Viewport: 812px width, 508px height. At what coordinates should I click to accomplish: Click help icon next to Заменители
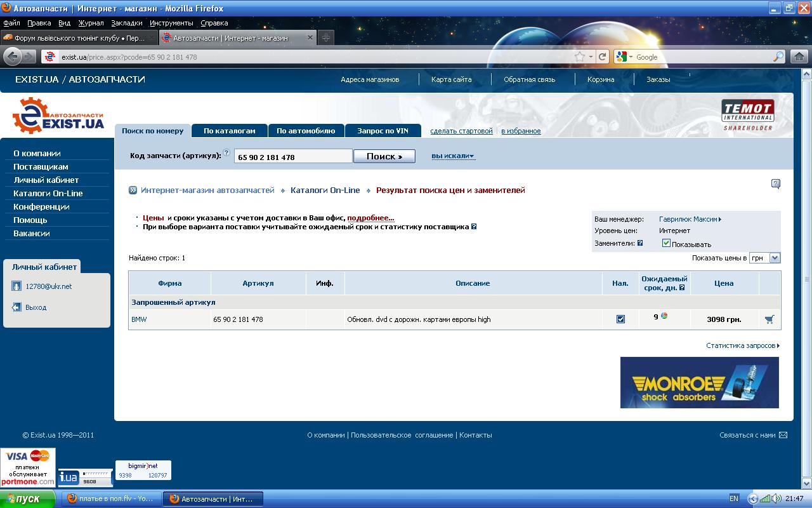point(640,243)
